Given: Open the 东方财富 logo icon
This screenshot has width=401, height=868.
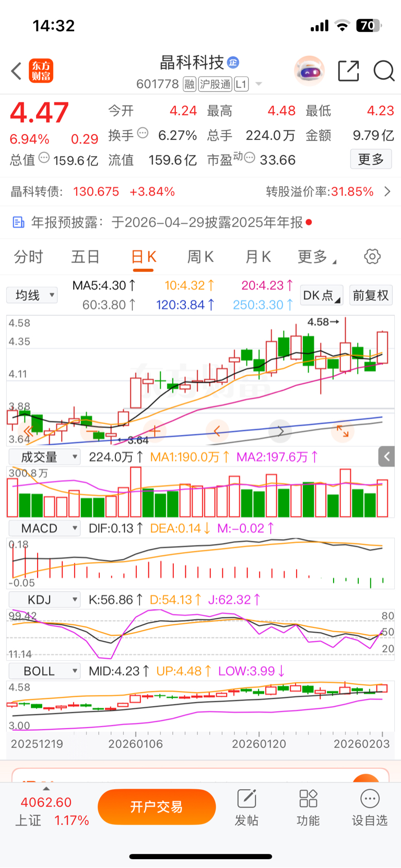Looking at the screenshot, I should (41, 71).
